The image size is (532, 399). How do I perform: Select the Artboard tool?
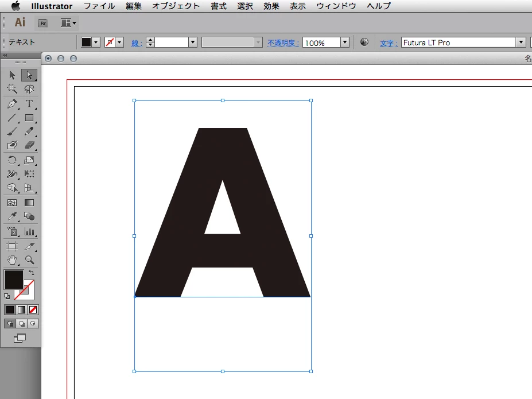pos(12,246)
